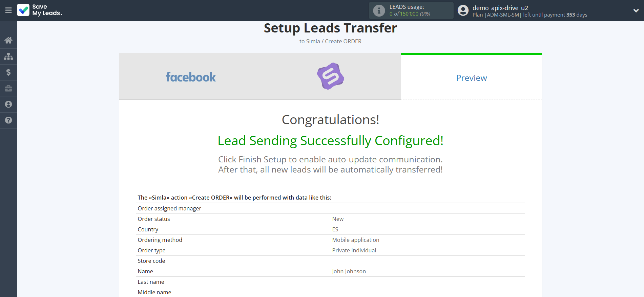Viewport: 644px width, 297px height.
Task: Open profile user icon in sidebar
Action: [8, 104]
